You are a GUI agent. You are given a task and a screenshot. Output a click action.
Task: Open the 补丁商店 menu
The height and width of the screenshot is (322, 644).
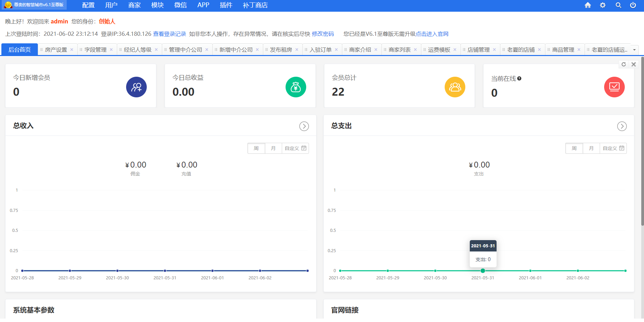coord(255,5)
